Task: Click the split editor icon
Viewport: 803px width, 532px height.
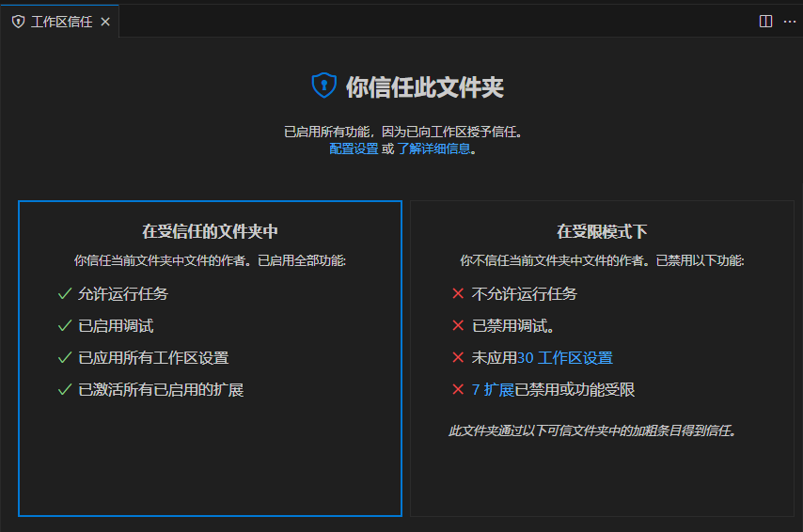Action: coord(765,22)
